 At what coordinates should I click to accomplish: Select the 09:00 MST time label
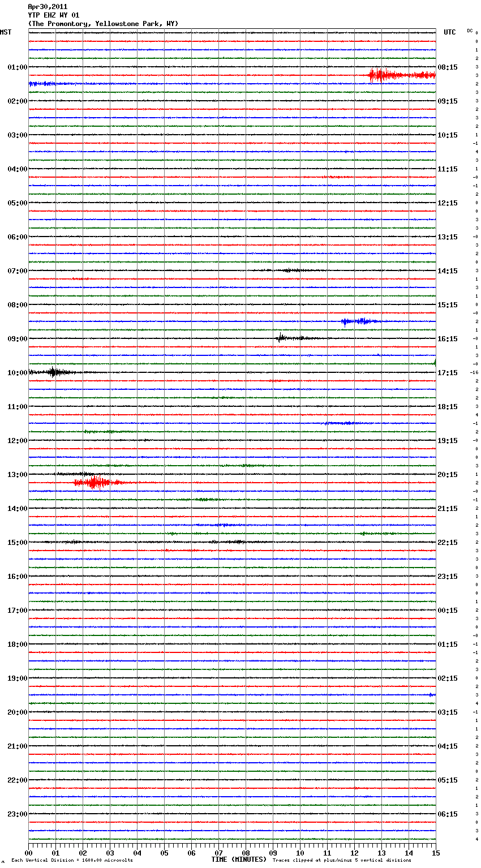coord(18,339)
